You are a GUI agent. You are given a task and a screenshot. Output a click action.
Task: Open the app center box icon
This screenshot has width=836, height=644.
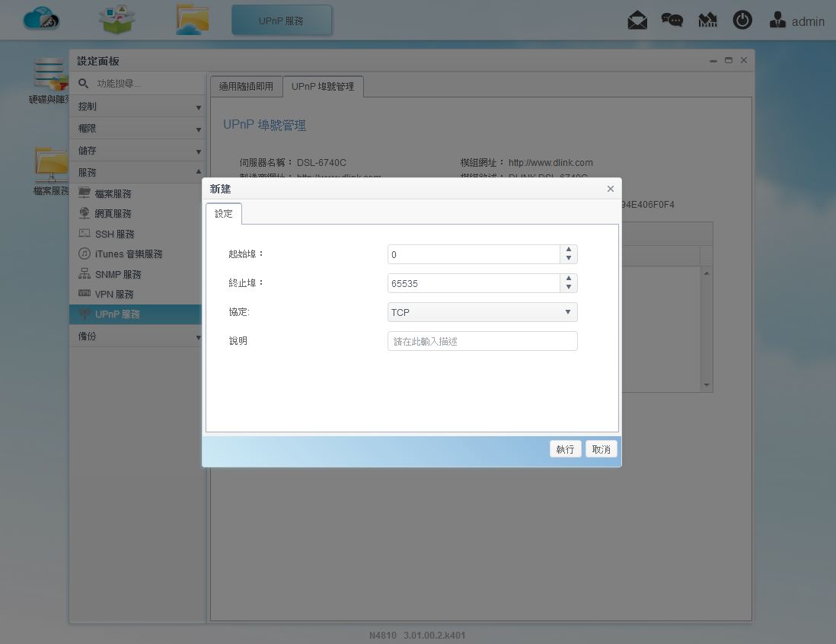(x=116, y=20)
